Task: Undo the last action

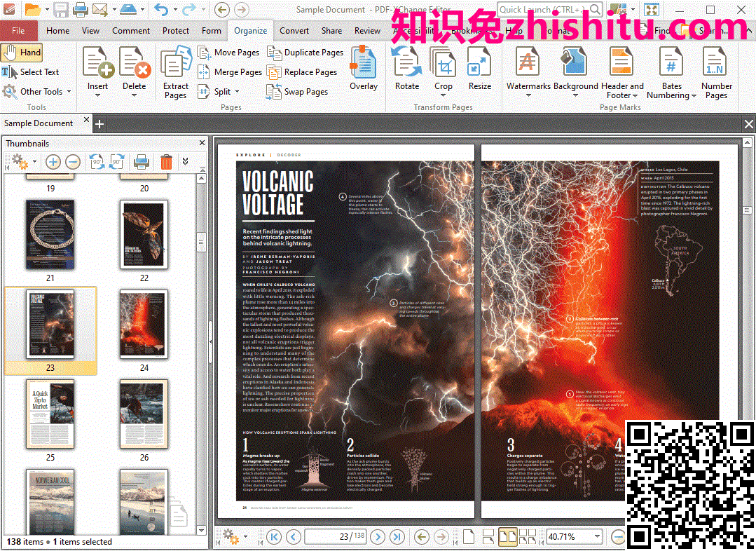Action: tap(161, 9)
